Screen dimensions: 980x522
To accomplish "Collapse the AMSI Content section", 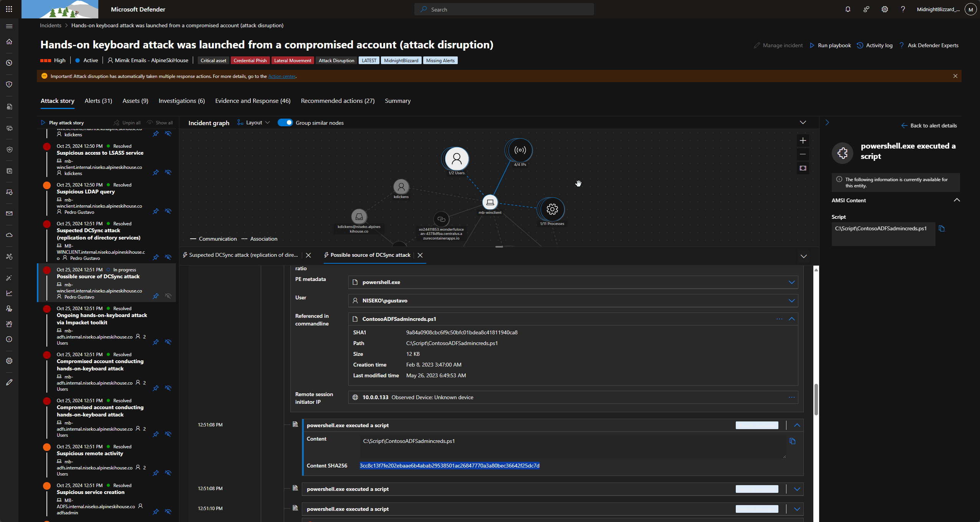I will [x=957, y=200].
